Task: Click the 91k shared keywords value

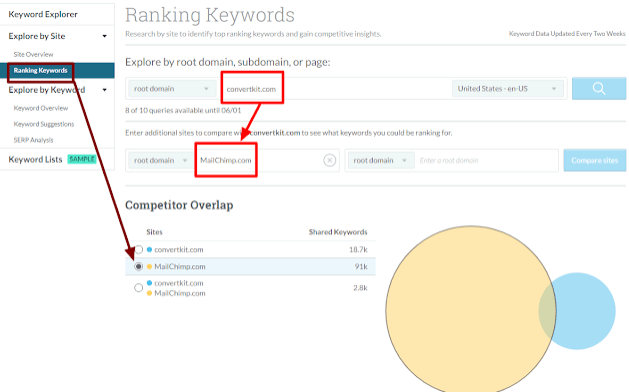Action: 361,266
